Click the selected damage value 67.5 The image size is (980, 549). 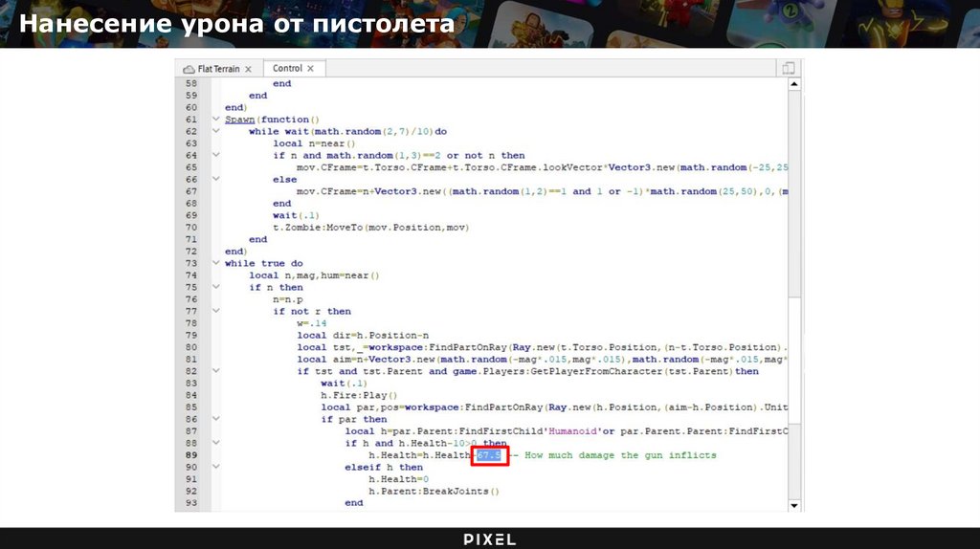coord(489,455)
